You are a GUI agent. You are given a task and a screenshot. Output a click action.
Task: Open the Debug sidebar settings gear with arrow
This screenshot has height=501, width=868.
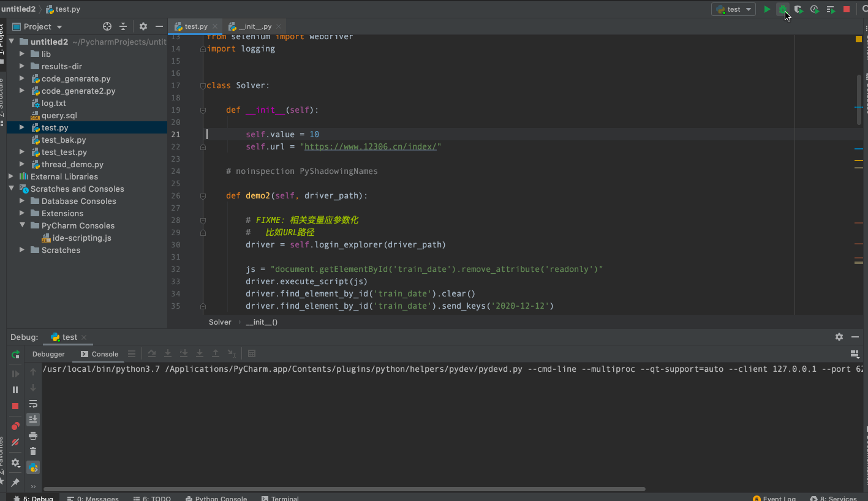pyautogui.click(x=16, y=463)
